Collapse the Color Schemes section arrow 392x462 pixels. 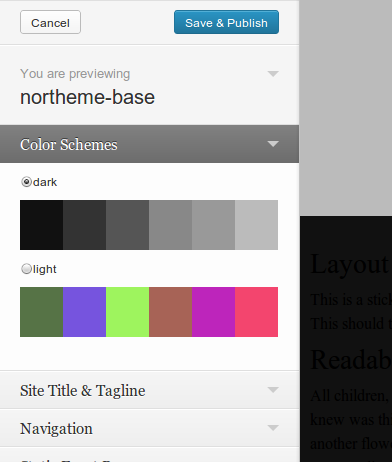point(273,144)
